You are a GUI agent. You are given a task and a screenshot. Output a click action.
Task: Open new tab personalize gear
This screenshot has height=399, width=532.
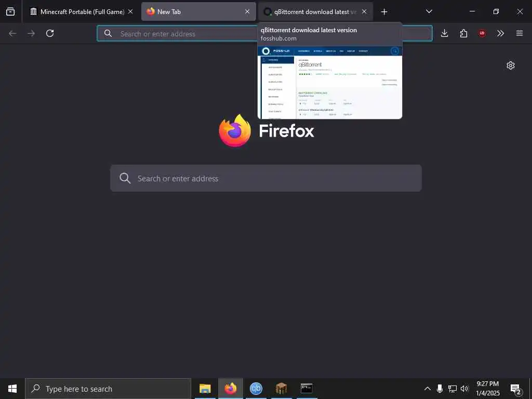(511, 65)
